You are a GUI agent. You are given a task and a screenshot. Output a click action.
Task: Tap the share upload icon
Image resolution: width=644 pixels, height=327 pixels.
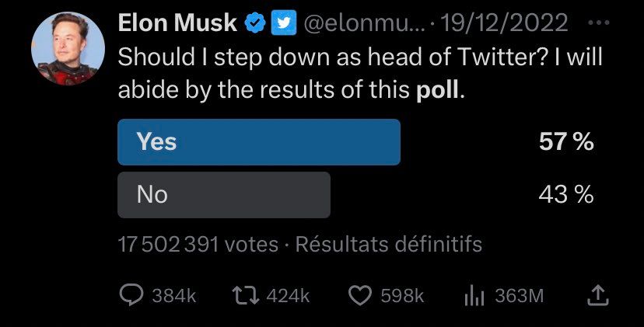(597, 295)
